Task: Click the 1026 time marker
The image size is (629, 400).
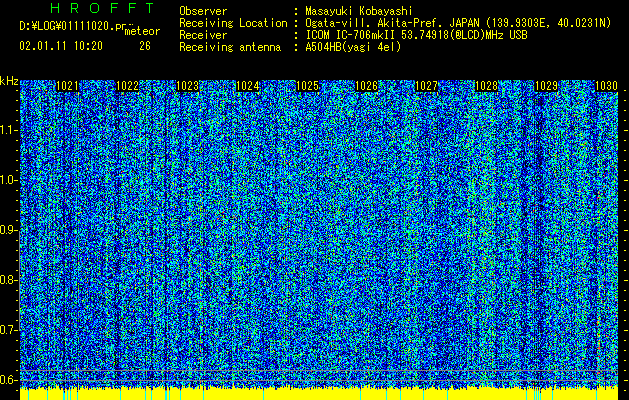Action: [367, 86]
